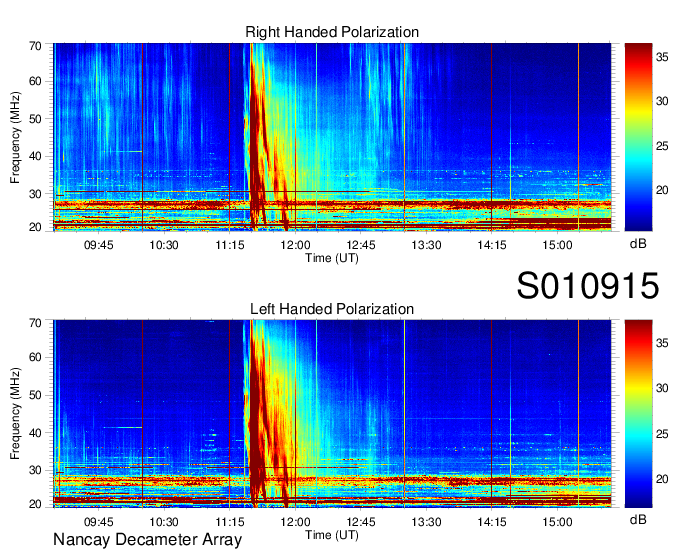Click 13:30 tick label on the bottom plot
The height and width of the screenshot is (552, 680).
point(426,522)
